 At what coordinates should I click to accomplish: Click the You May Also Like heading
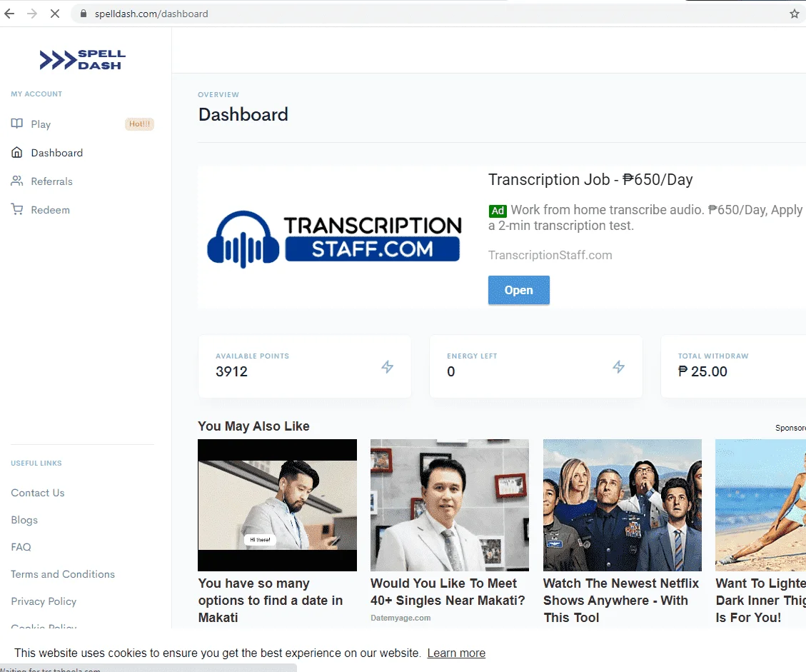253,426
